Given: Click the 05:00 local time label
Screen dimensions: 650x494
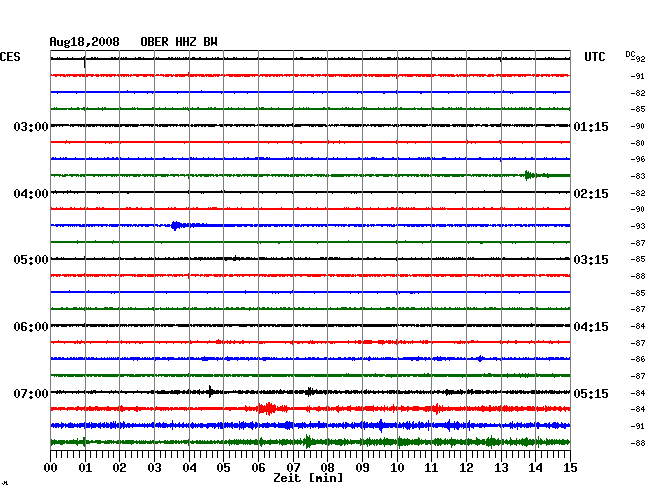Looking at the screenshot, I should click(31, 259).
